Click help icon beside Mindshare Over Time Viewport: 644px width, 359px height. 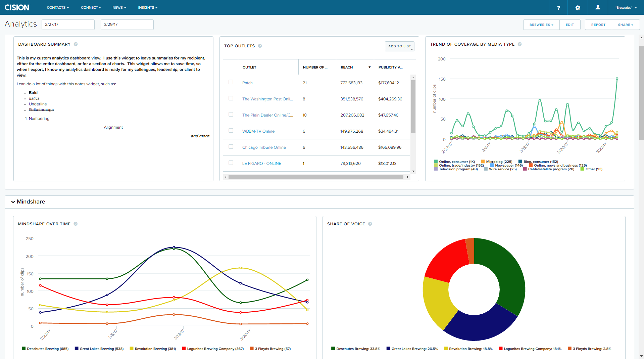click(x=76, y=224)
